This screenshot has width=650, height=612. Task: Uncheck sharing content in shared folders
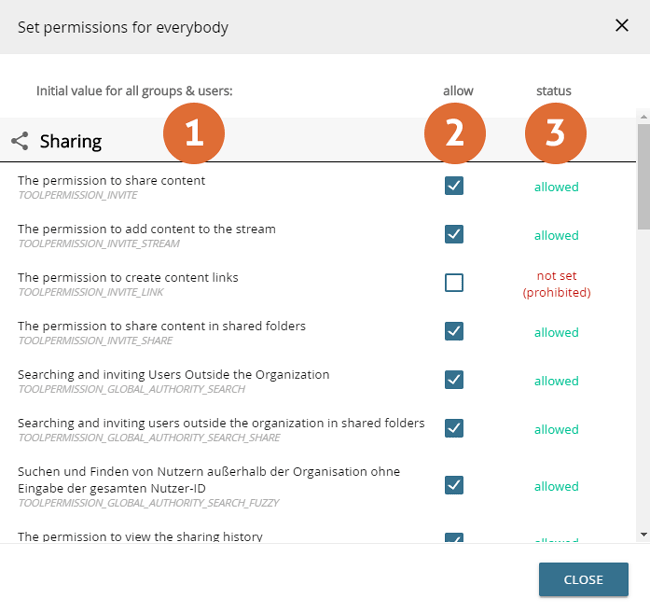coord(454,331)
